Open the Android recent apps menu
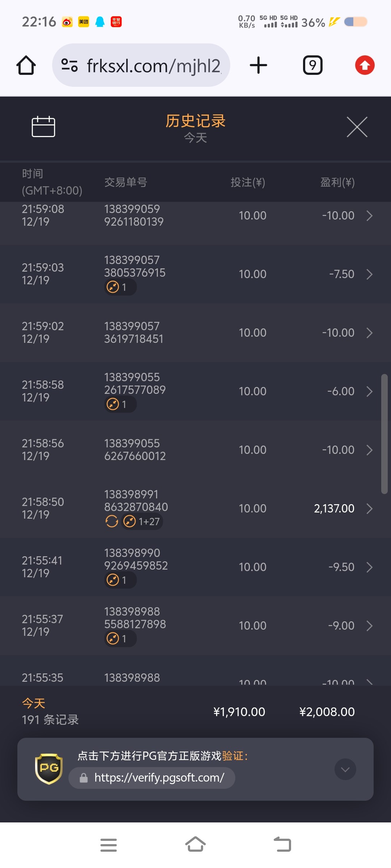This screenshot has width=391, height=868. pyautogui.click(x=108, y=845)
